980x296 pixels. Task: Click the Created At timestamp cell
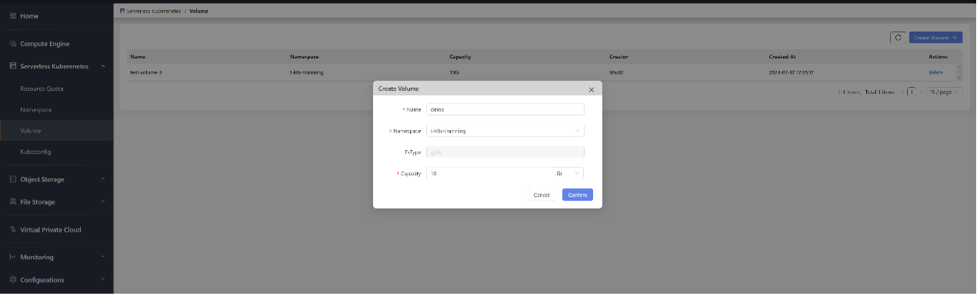792,72
